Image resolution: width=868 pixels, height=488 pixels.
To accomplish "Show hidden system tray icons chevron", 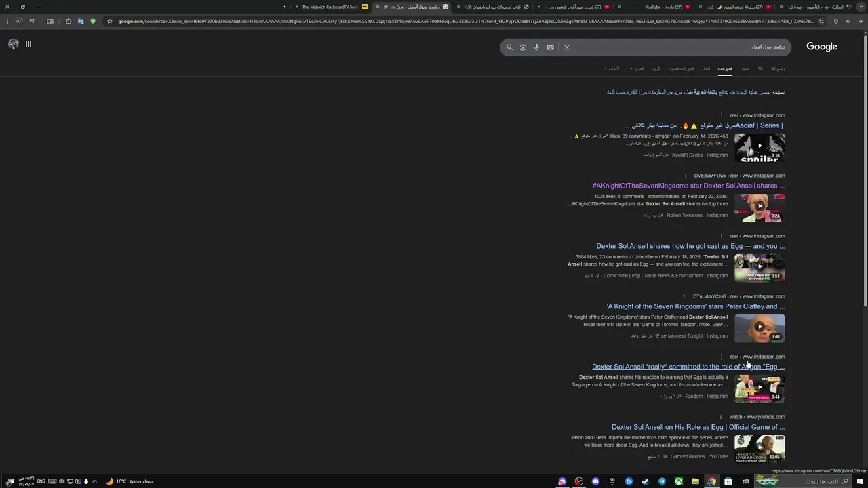I will [94, 481].
